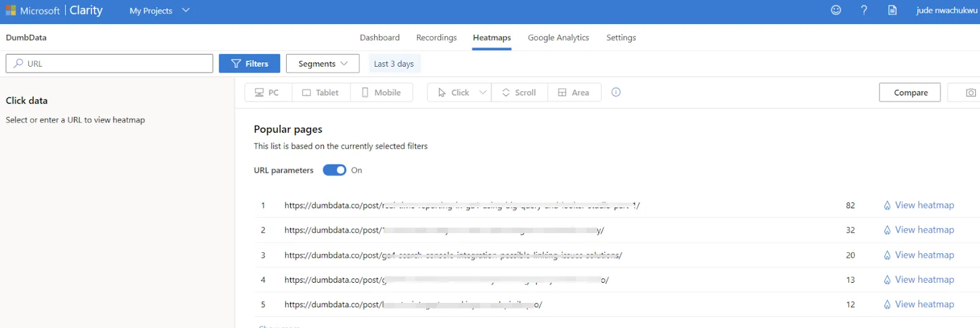Viewport: 980px width, 328px height.
Task: Switch to Scroll heatmap type
Action: pyautogui.click(x=519, y=92)
